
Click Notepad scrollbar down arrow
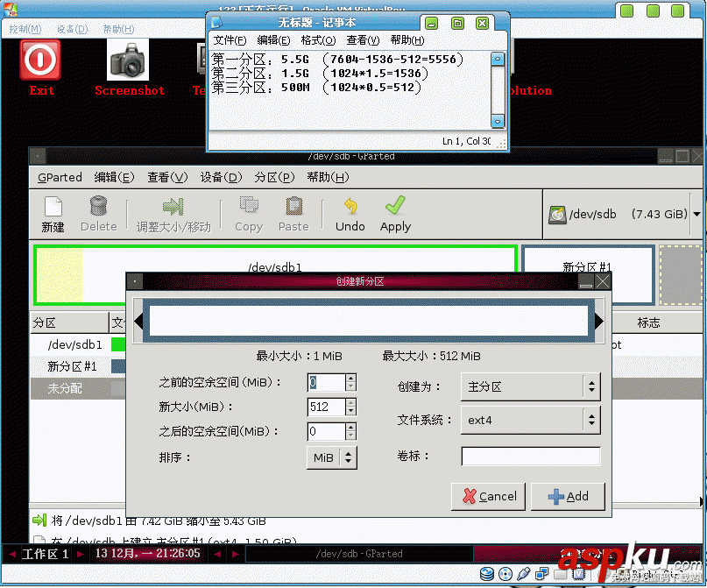498,121
